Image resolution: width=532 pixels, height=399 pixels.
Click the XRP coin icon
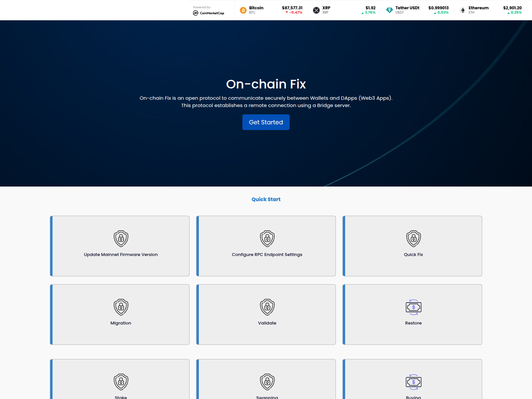316,10
